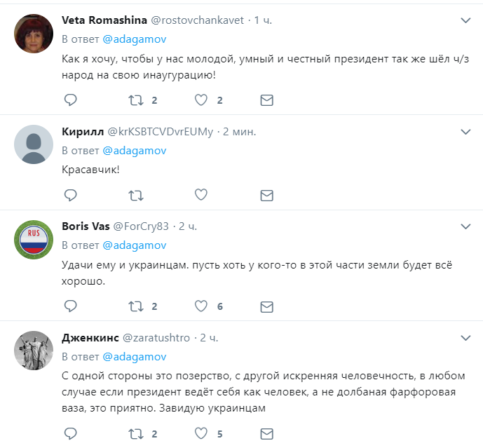Open the dropdown chevron on Boris Vas tweet
This screenshot has width=483, height=448.
point(465,226)
